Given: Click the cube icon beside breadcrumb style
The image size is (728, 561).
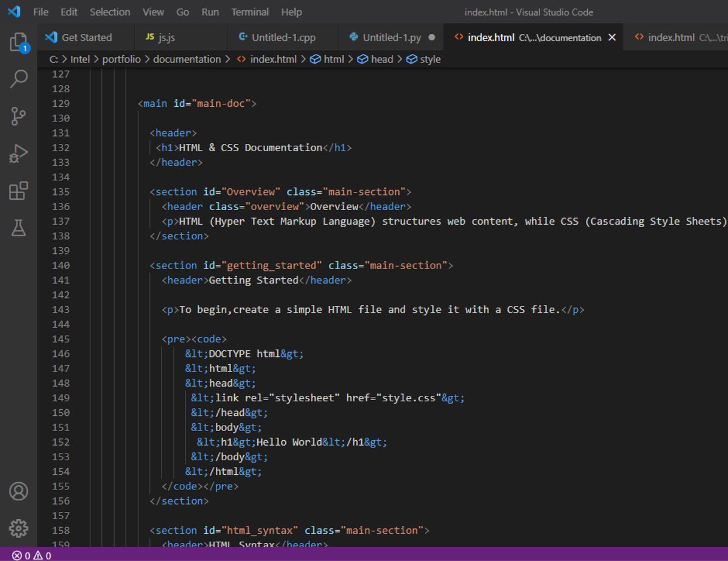Looking at the screenshot, I should click(412, 59).
